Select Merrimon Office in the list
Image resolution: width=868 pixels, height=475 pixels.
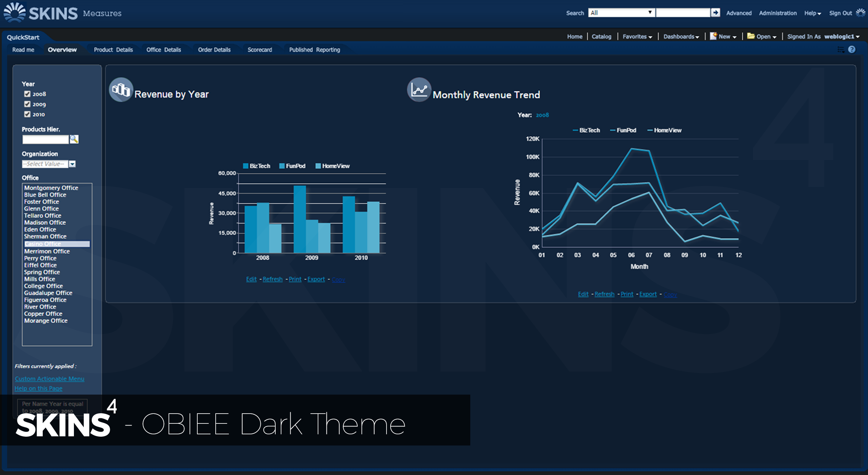point(47,251)
